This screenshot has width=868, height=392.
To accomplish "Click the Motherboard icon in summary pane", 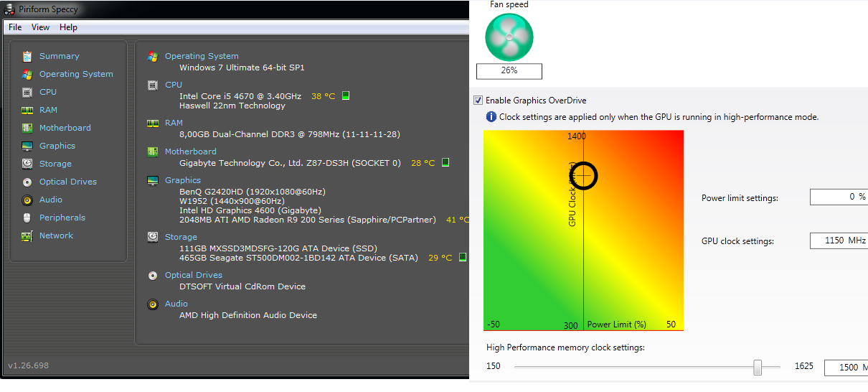I will coord(153,151).
